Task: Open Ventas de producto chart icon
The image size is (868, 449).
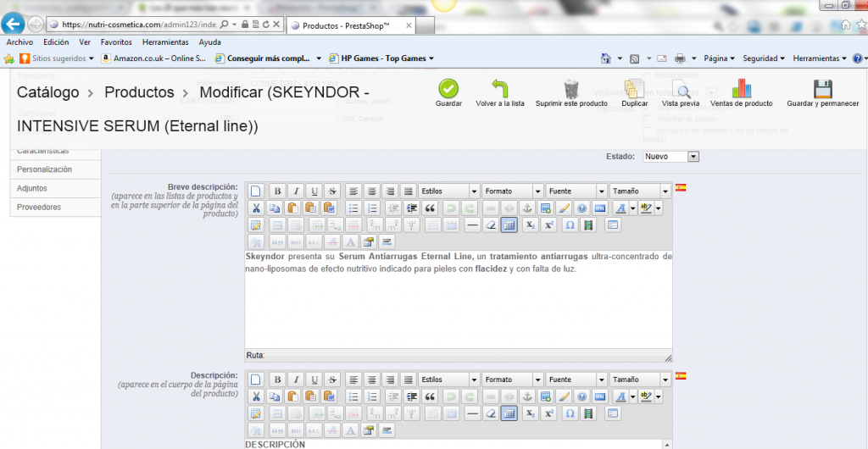Action: [x=741, y=88]
